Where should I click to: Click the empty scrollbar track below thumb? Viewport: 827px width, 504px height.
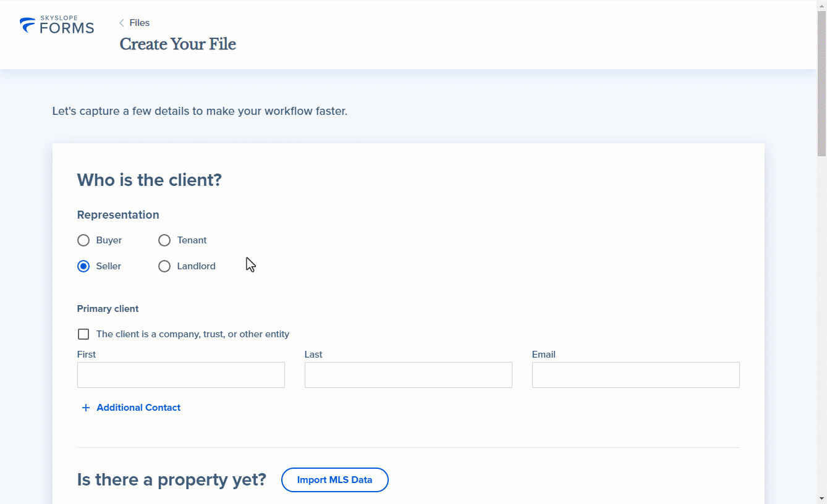[822, 324]
